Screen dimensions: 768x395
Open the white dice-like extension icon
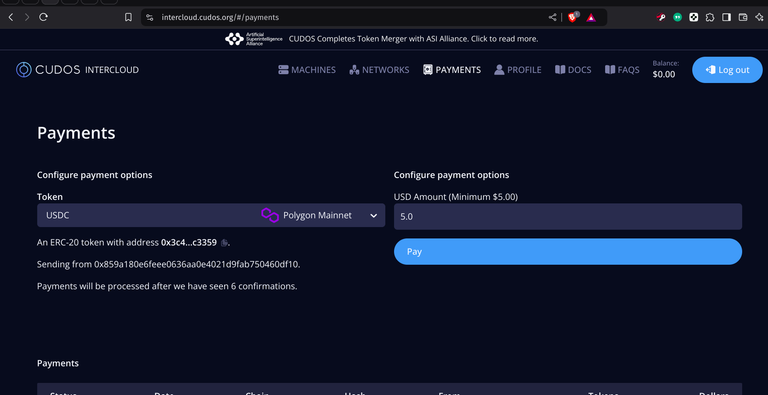[694, 17]
